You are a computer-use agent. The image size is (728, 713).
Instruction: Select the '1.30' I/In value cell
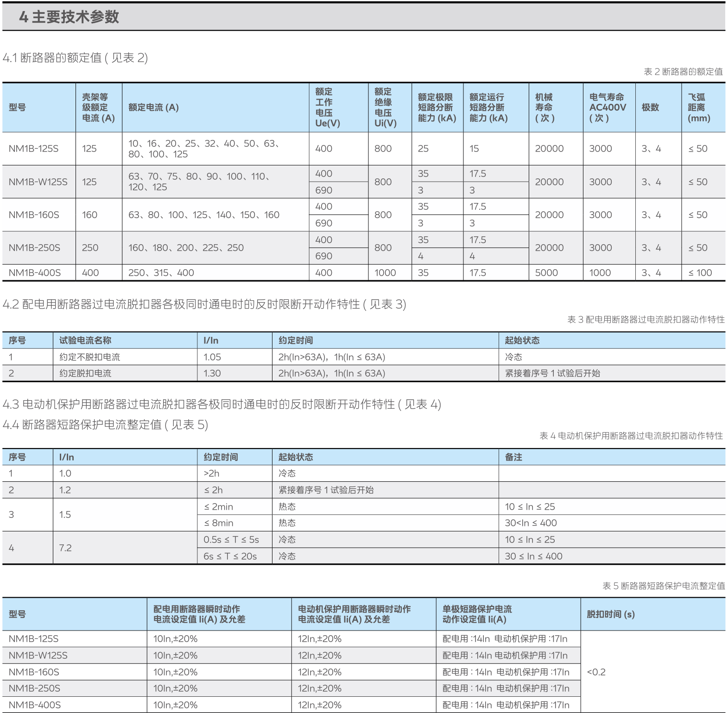pos(212,373)
